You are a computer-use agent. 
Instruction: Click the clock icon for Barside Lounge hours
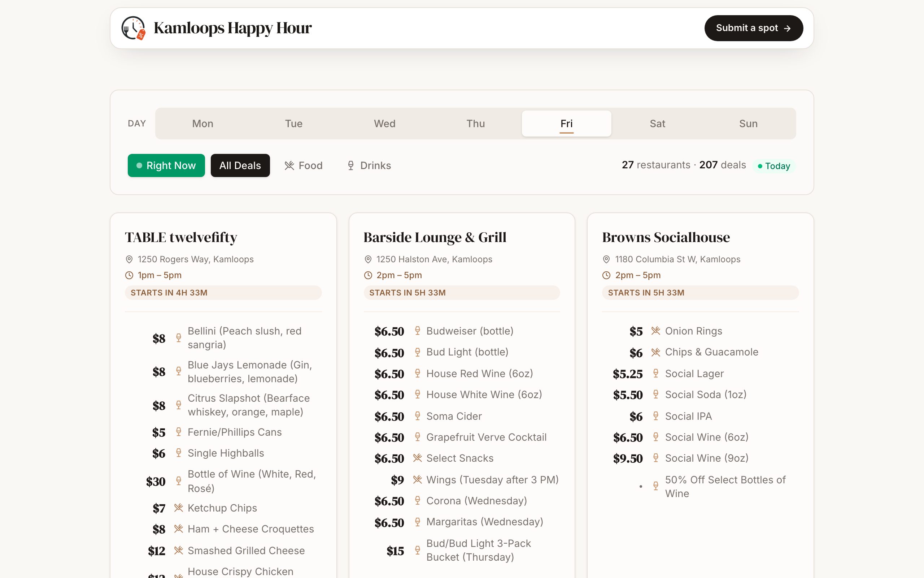pyautogui.click(x=368, y=275)
